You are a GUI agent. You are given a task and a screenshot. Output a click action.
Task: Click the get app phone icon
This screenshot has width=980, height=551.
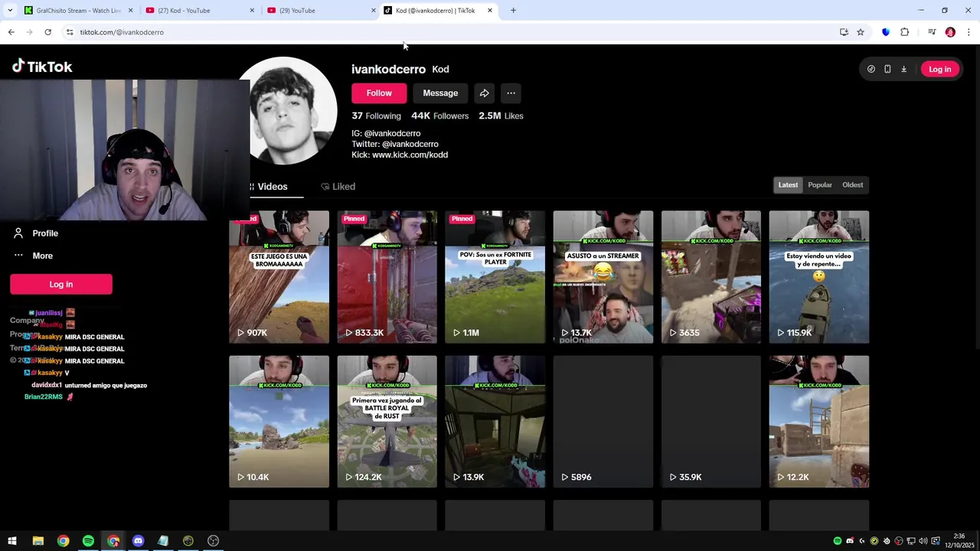(887, 69)
